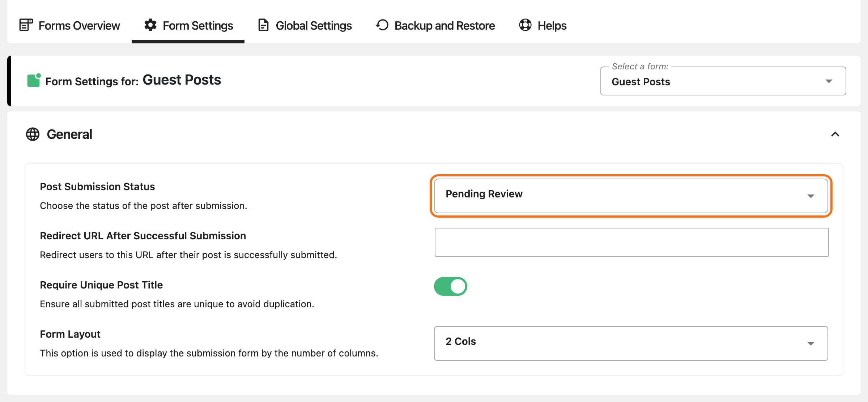Viewport: 868px width, 402px height.
Task: Open the Backup and Restore tab
Action: click(435, 25)
